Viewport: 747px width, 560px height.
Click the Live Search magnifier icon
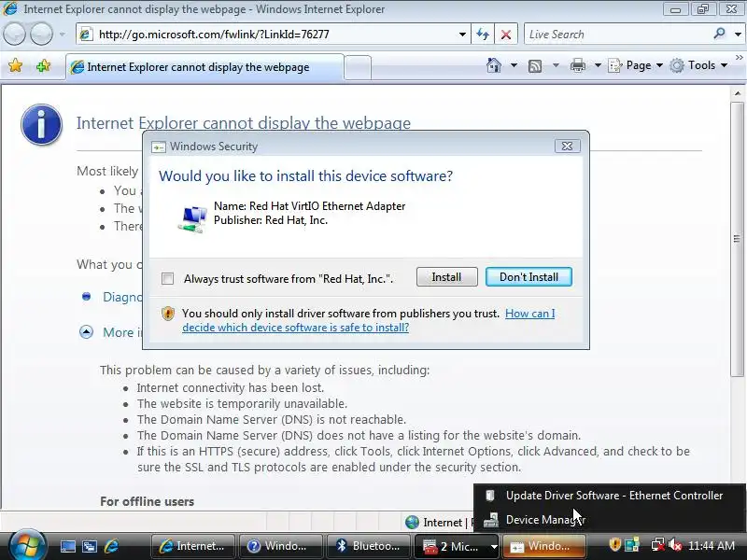pos(719,34)
